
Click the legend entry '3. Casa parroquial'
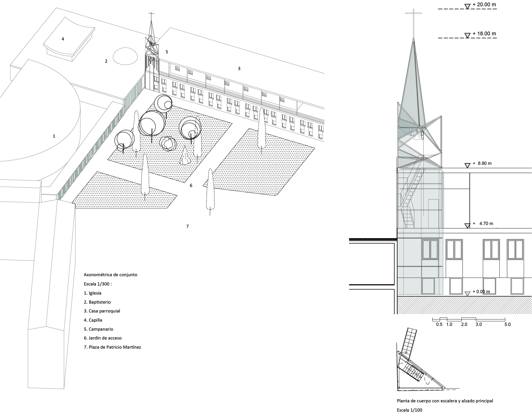102,311
